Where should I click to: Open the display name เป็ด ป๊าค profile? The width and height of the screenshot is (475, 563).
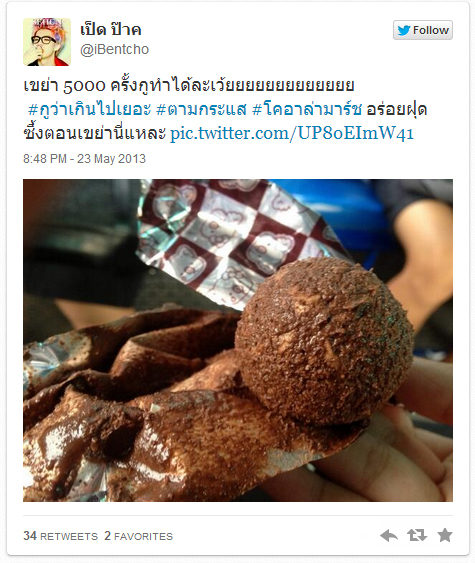[x=111, y=28]
